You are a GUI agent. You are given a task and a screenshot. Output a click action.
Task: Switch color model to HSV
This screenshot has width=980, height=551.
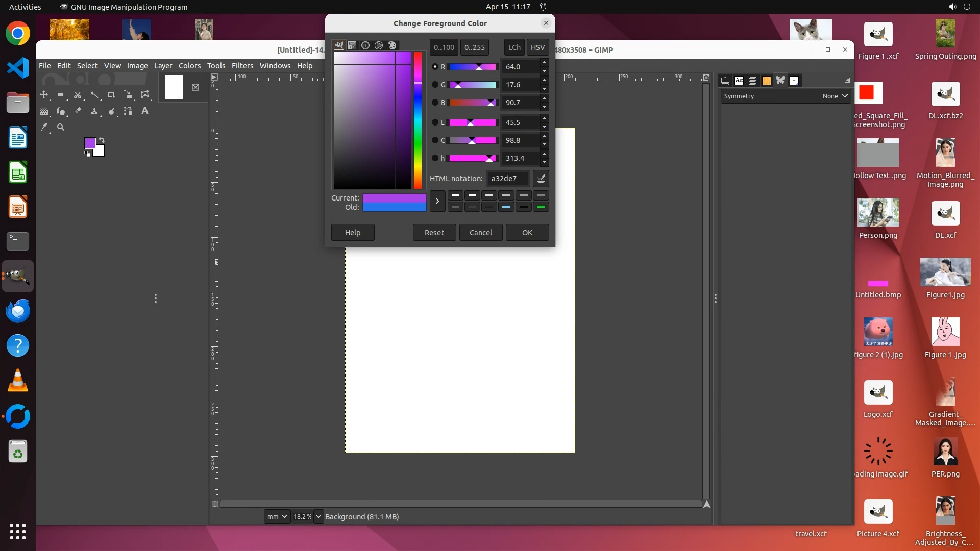(x=537, y=47)
